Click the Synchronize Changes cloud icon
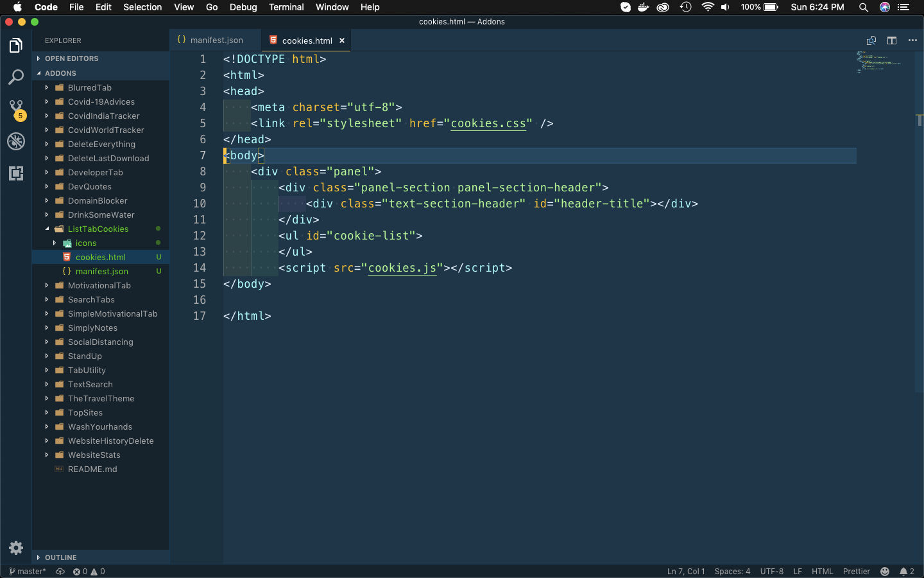Image resolution: width=924 pixels, height=578 pixels. click(x=60, y=572)
